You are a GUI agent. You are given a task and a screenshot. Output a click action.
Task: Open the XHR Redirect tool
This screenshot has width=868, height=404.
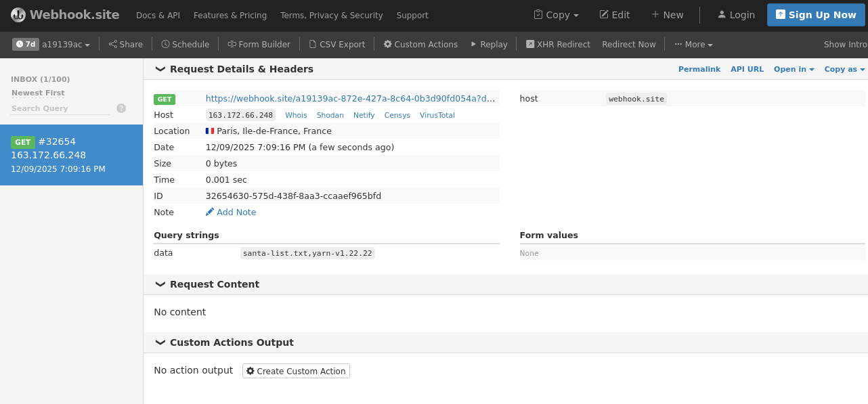(558, 44)
